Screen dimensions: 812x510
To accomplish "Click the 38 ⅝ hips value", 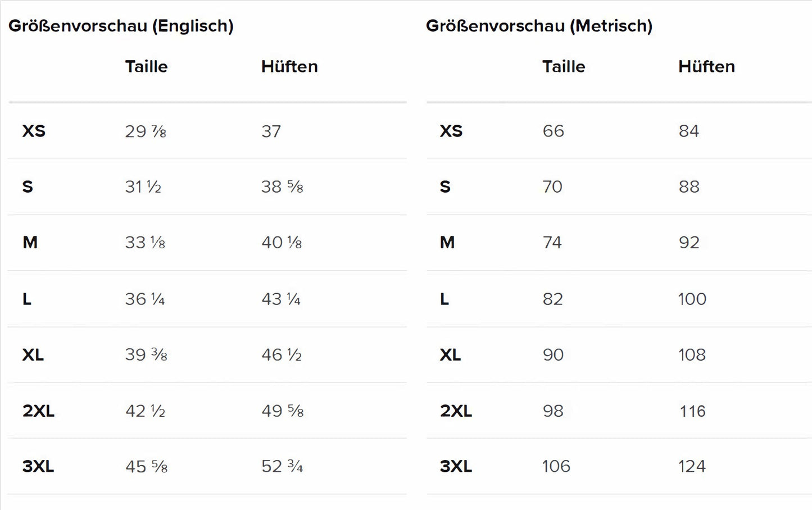I will pyautogui.click(x=282, y=186).
